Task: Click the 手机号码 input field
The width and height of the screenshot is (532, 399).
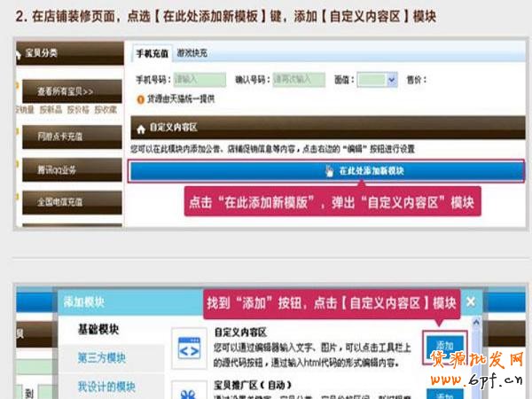Action: (x=199, y=79)
